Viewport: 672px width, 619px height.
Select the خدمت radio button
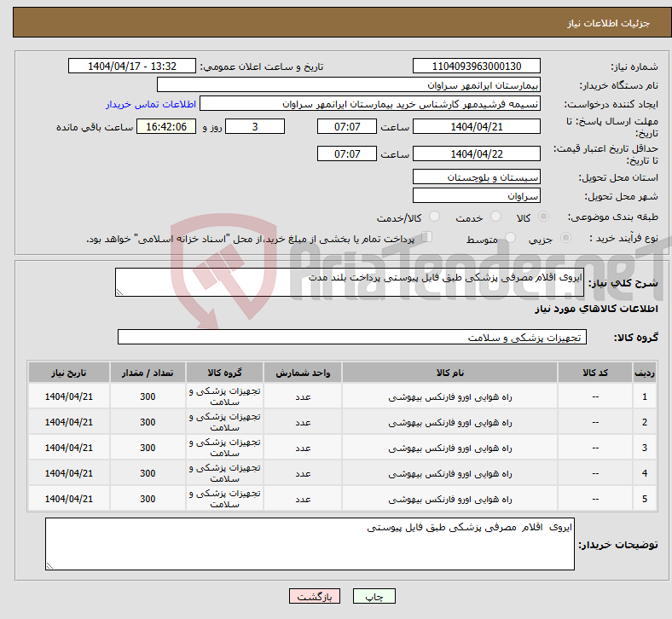pyautogui.click(x=495, y=217)
